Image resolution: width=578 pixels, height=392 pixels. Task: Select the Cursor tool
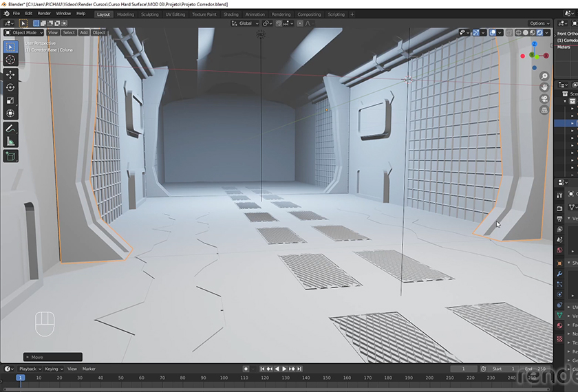10,60
